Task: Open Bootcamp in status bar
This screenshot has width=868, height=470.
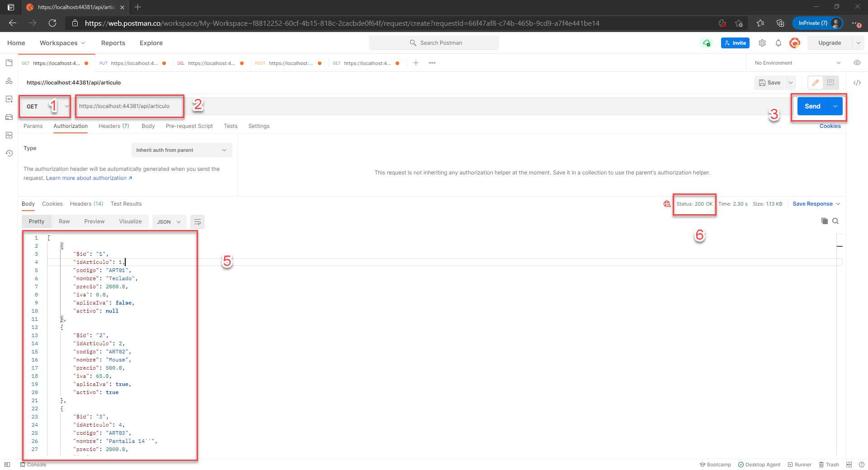Action: (x=715, y=465)
